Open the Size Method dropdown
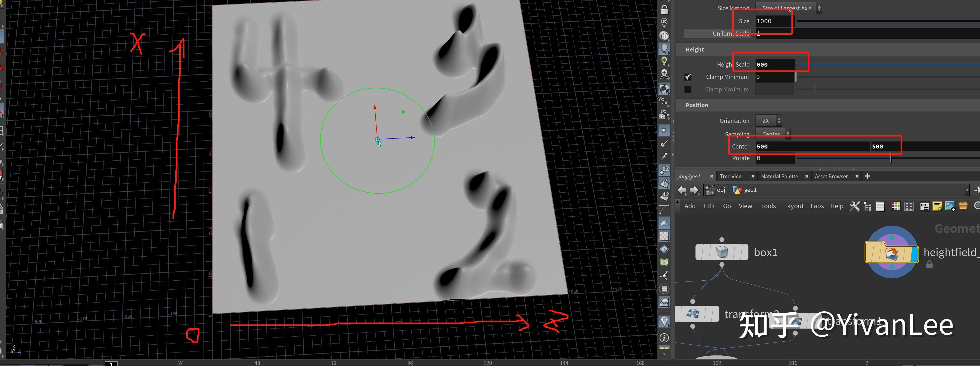The image size is (980, 366). [788, 8]
